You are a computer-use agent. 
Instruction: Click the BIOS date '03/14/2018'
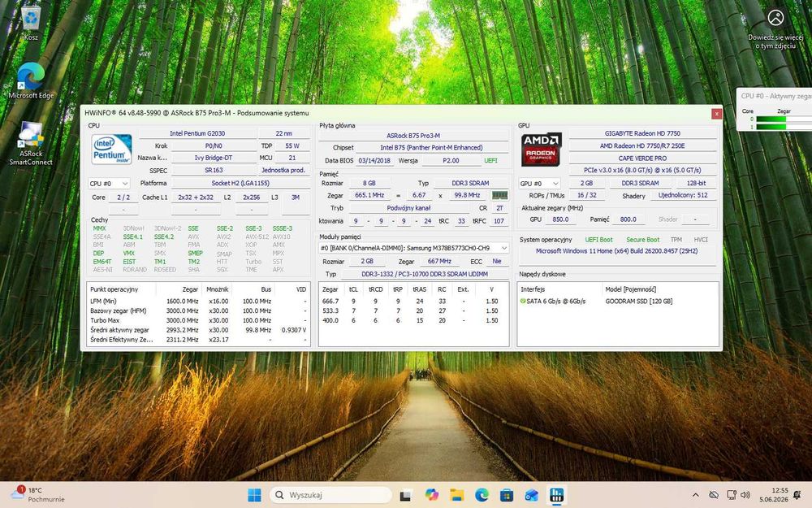[374, 161]
